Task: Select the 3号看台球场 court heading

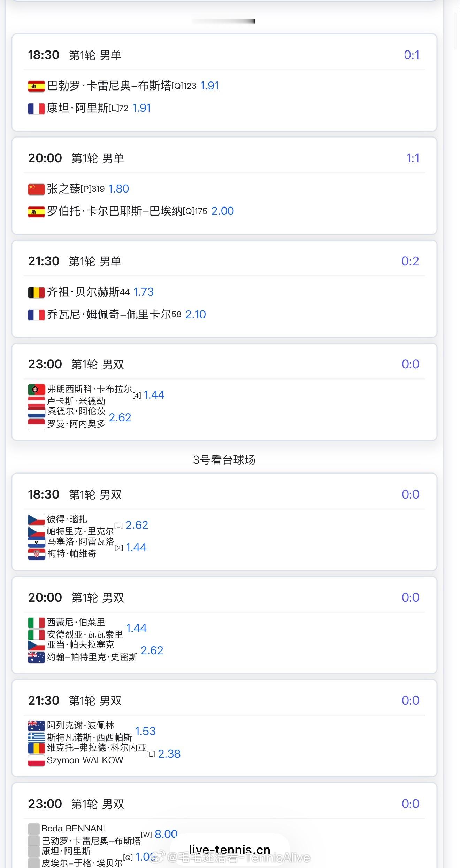Action: point(224,460)
